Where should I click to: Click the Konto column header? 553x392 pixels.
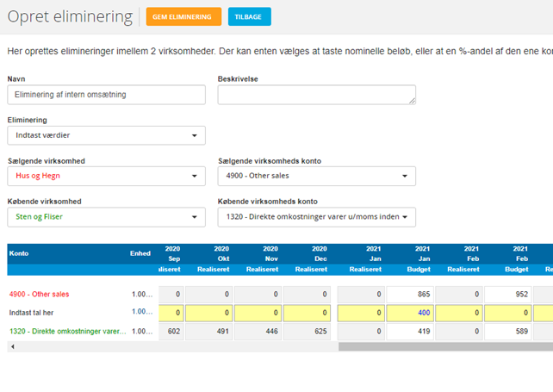tap(19, 253)
